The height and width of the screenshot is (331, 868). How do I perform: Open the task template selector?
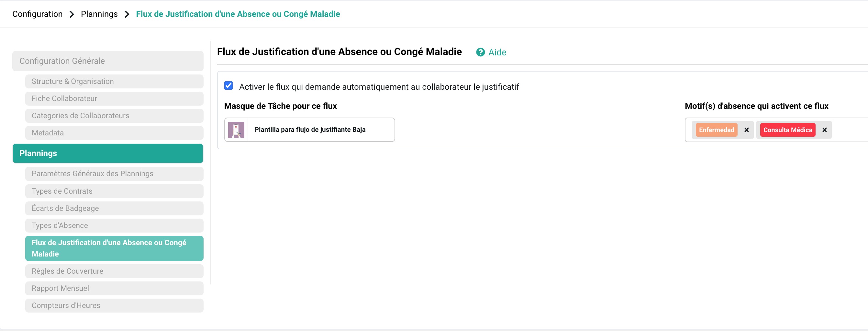[x=309, y=130]
